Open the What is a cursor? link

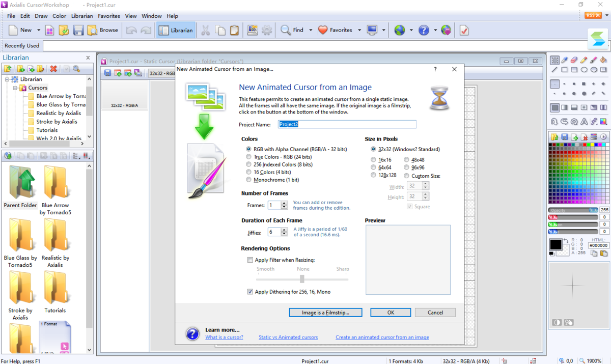(224, 337)
